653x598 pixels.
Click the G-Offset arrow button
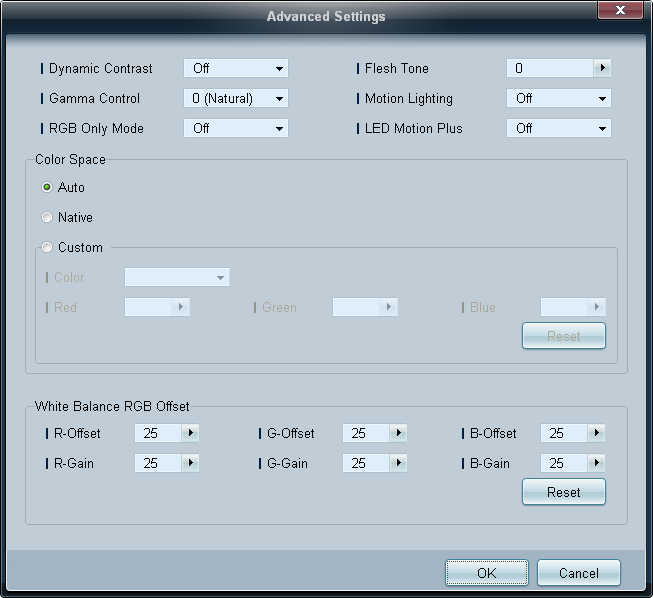399,433
